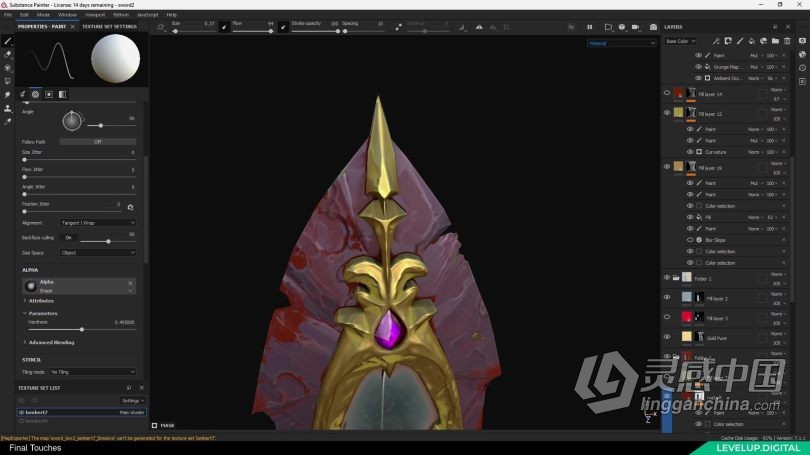The height and width of the screenshot is (455, 810).
Task: Select the Projection tool
Action: tap(7, 68)
